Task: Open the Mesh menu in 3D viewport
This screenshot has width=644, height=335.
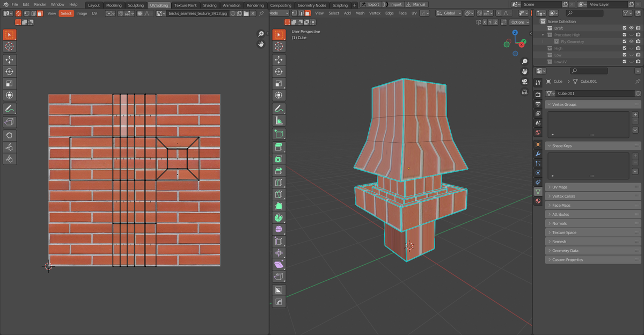Action: 360,13
